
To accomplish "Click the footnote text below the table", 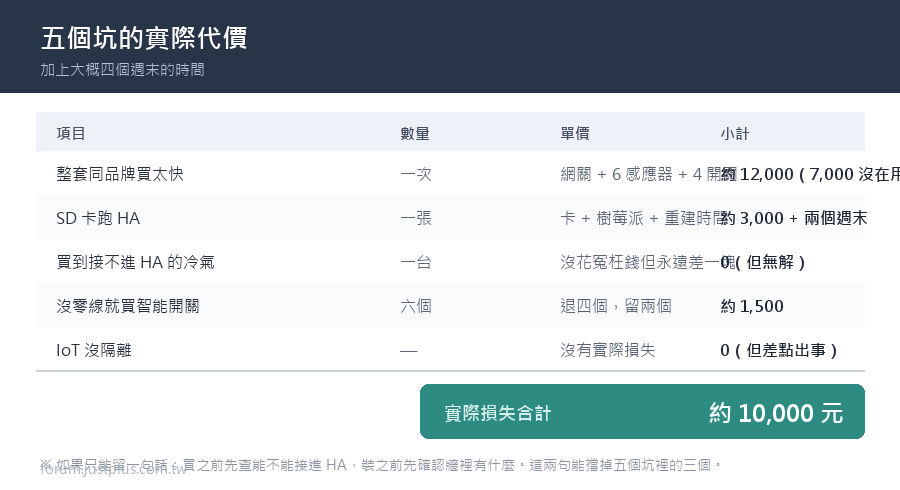I will (381, 465).
